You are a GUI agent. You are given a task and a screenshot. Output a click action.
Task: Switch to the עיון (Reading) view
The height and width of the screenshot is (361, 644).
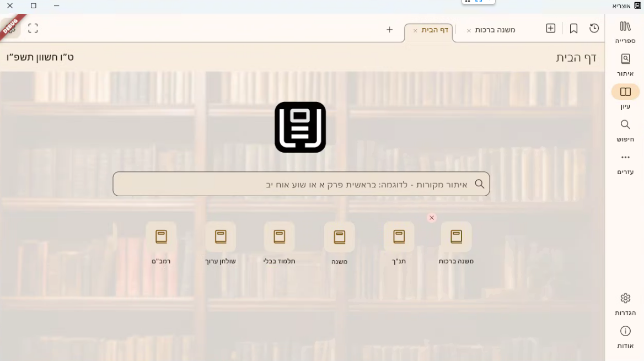[x=625, y=92]
